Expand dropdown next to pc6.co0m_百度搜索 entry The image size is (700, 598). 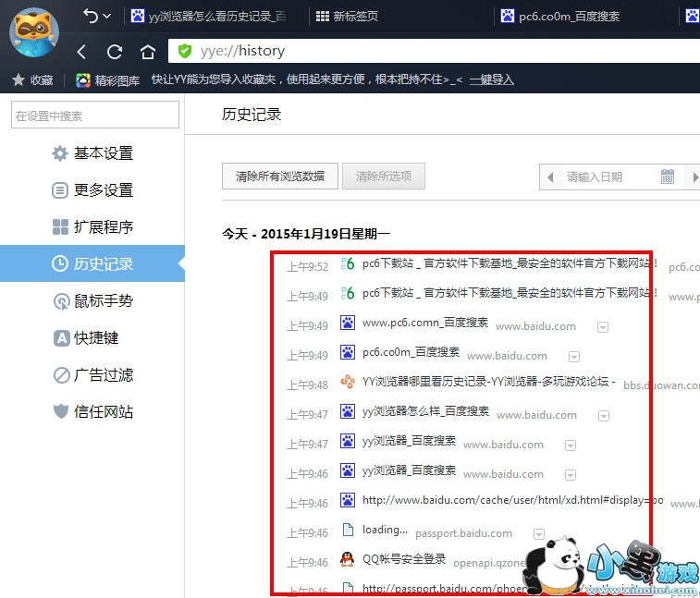tap(573, 356)
